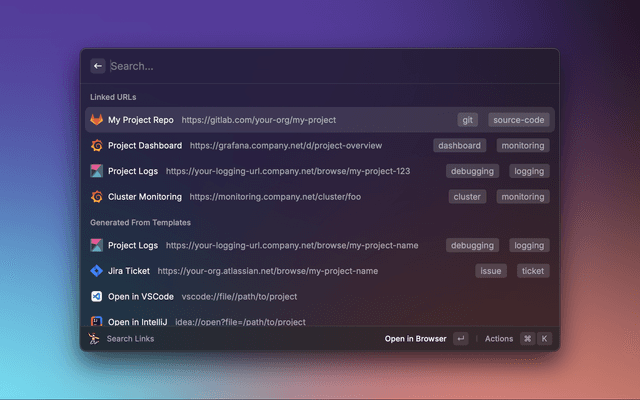Screen dimensions: 640x400
Task: Open the Actions menu
Action: (x=499, y=339)
